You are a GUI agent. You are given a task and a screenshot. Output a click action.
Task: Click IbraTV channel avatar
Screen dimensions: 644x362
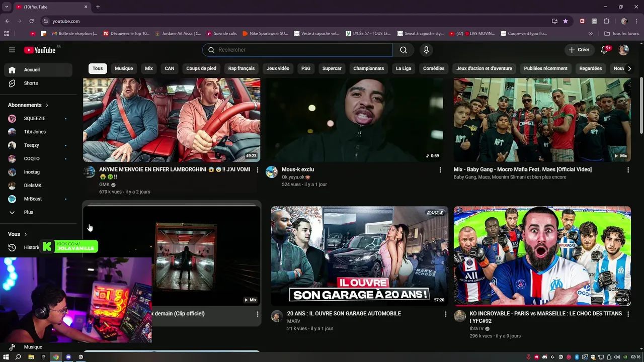tap(460, 316)
